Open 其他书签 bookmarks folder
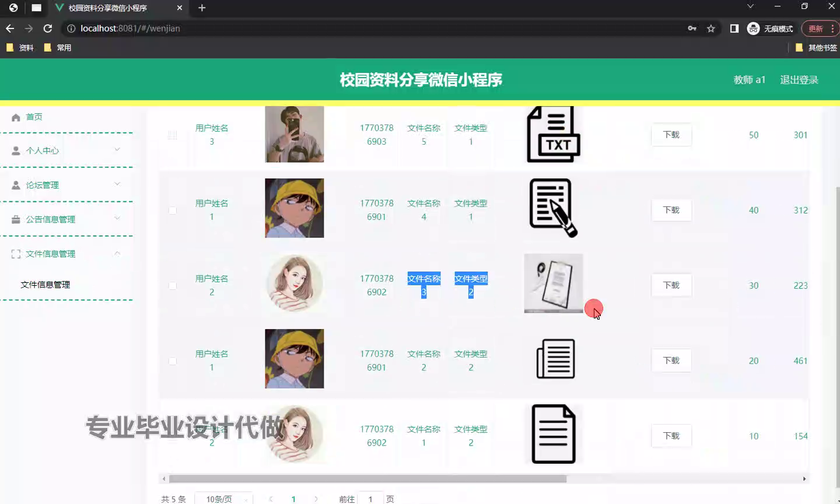Image resolution: width=840 pixels, height=504 pixels. point(816,48)
